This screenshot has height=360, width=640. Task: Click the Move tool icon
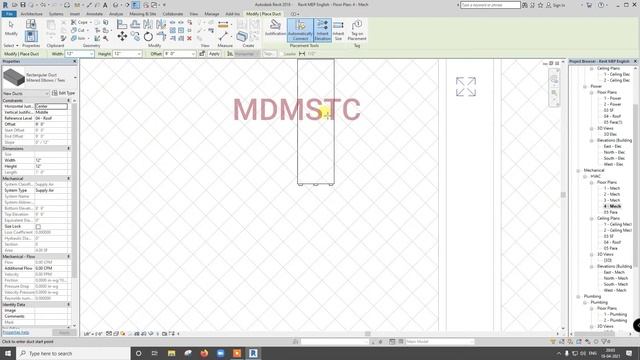122,36
